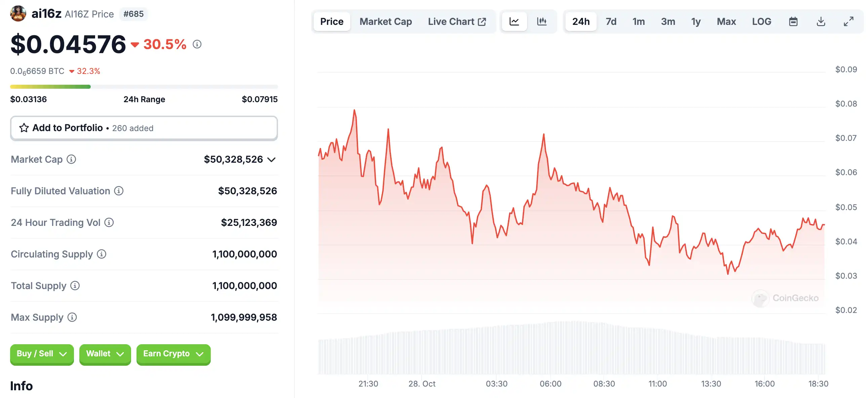The width and height of the screenshot is (868, 398).
Task: Select the 1y time range
Action: pos(696,22)
